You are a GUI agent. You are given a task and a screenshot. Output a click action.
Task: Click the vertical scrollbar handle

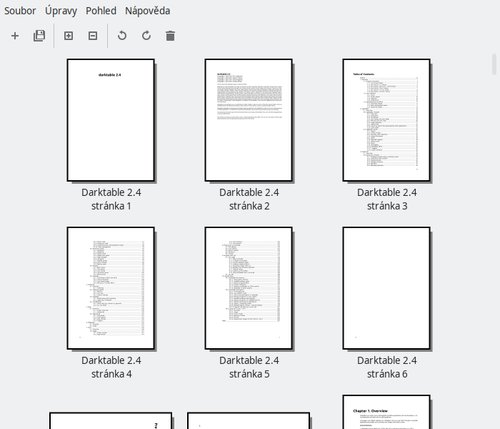pyautogui.click(x=494, y=64)
